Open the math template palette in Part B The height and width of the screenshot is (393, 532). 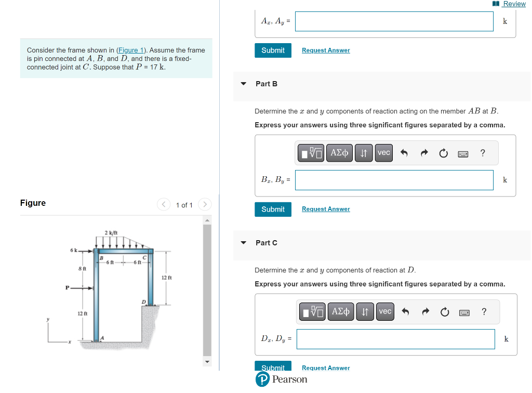pos(310,152)
